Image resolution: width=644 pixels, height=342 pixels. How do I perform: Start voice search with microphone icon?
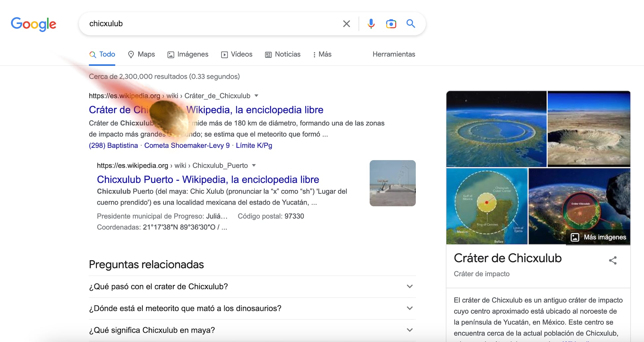pos(371,24)
